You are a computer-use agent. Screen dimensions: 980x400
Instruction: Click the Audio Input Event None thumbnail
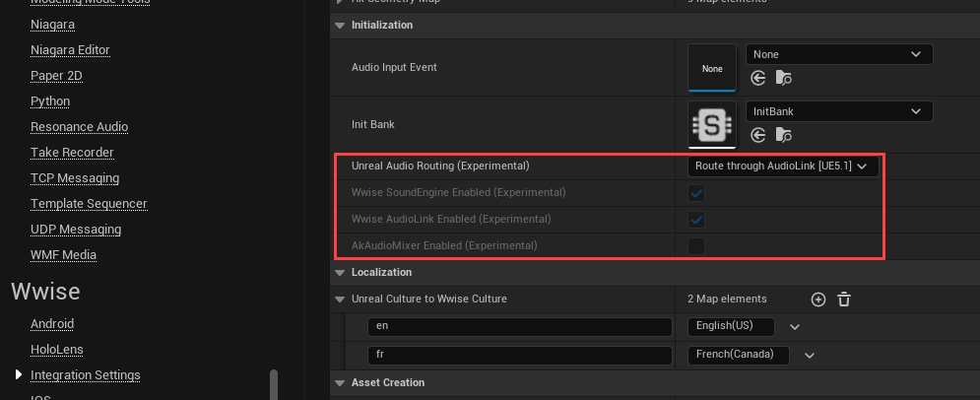click(x=712, y=68)
